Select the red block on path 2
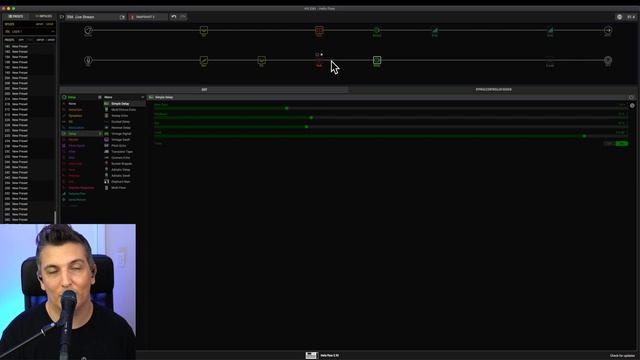The image size is (640, 360). coord(319,61)
